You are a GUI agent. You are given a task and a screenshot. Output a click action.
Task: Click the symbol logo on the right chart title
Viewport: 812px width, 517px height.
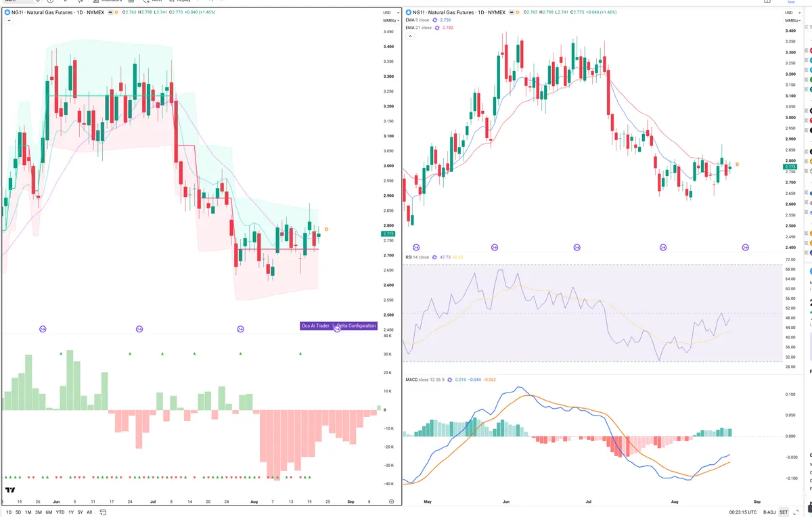click(x=409, y=13)
